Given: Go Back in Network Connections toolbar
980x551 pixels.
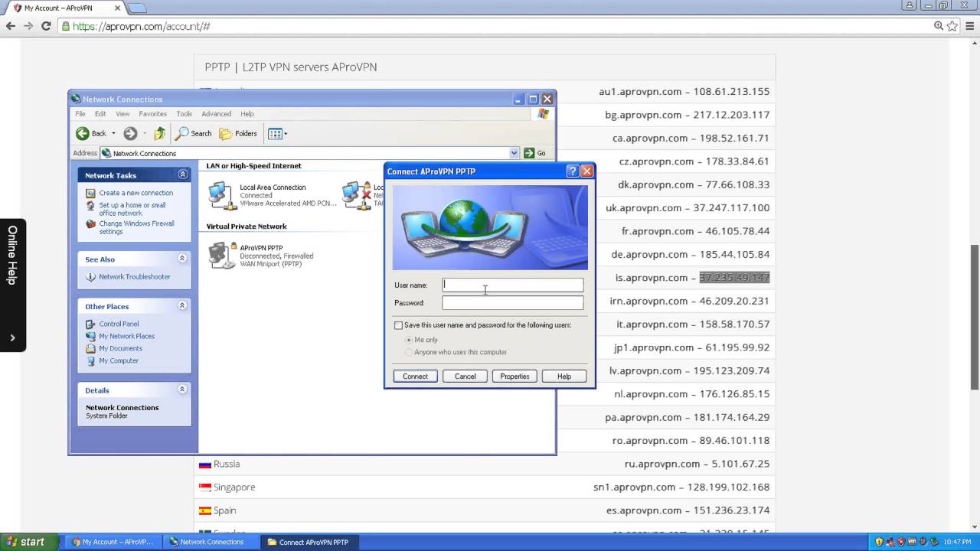Looking at the screenshot, I should pyautogui.click(x=91, y=133).
